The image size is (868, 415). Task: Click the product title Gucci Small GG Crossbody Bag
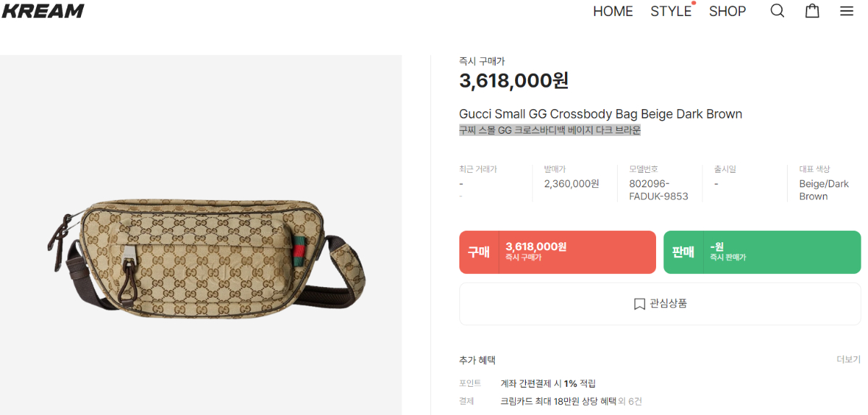[600, 114]
